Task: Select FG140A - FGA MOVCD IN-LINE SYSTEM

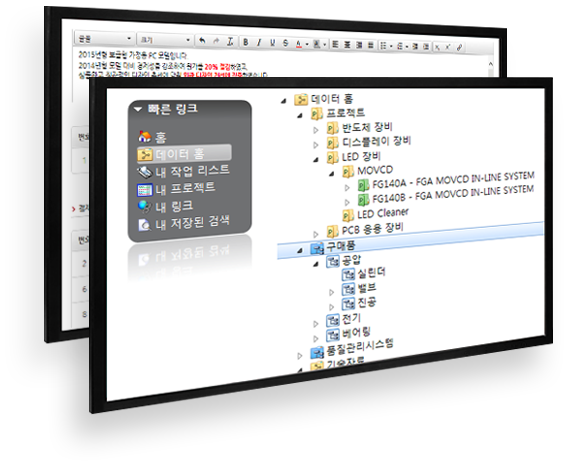Action: click(x=453, y=180)
